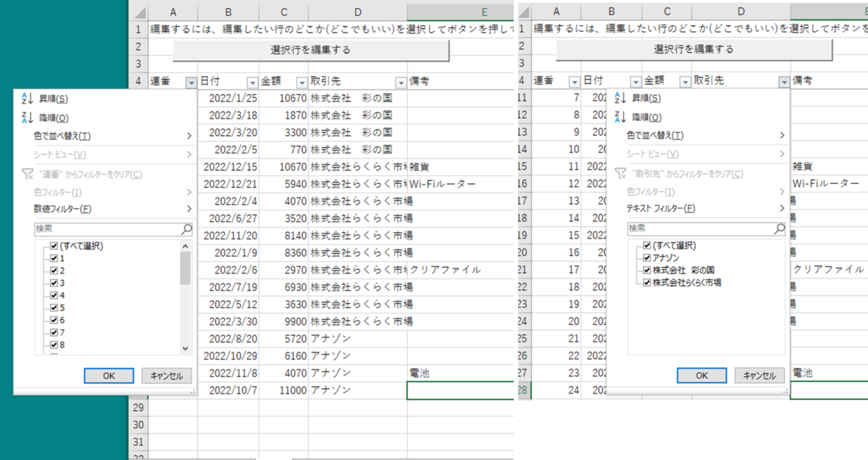Open 日付 filter dropdown in left sheet

point(252,82)
